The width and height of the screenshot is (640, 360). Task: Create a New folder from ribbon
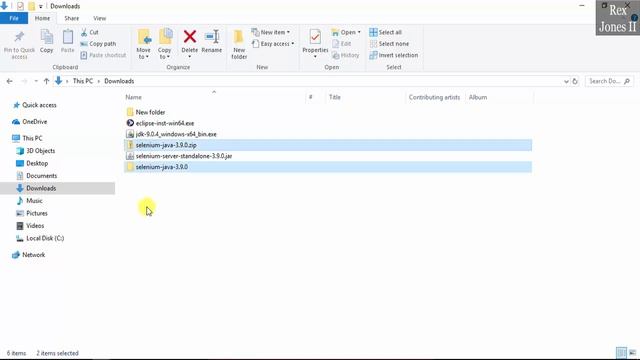coord(239,44)
